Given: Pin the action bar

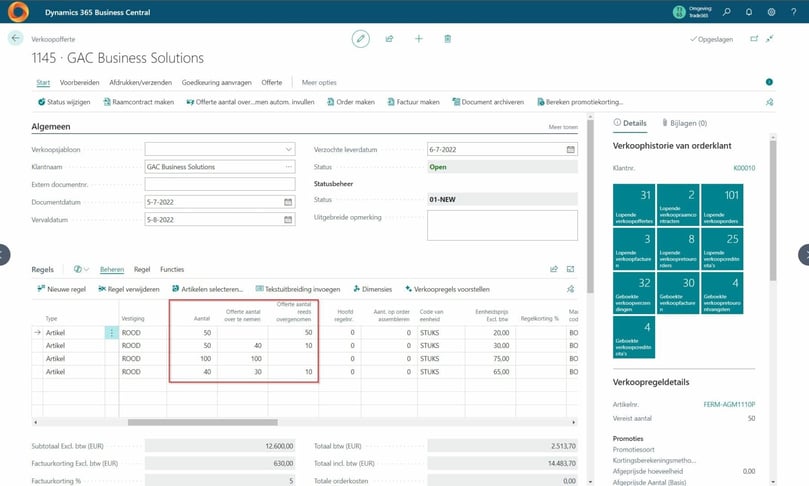Looking at the screenshot, I should pos(769,102).
